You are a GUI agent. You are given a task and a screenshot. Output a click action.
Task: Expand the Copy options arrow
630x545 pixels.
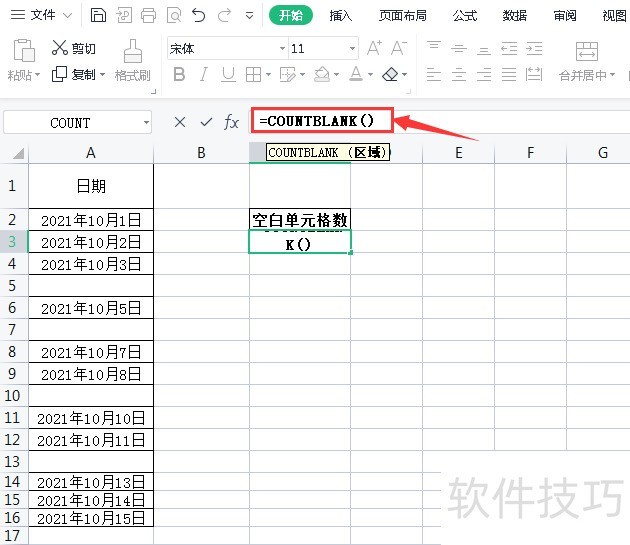click(102, 74)
